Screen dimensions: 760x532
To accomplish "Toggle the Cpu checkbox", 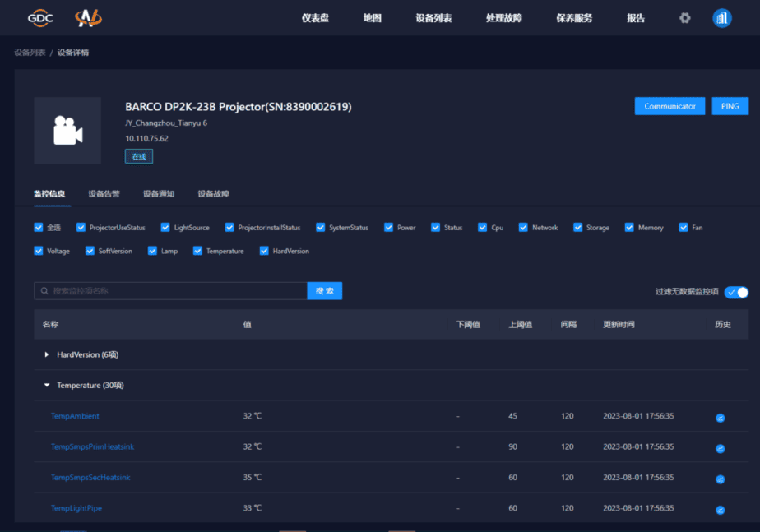I will (482, 227).
